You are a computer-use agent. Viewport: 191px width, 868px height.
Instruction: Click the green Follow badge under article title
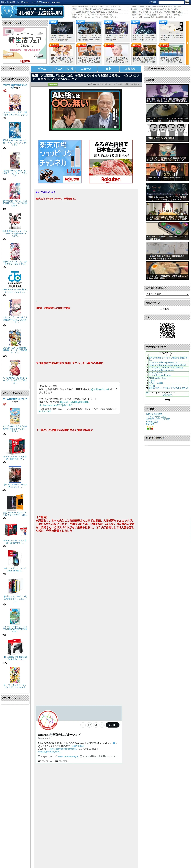(53, 85)
